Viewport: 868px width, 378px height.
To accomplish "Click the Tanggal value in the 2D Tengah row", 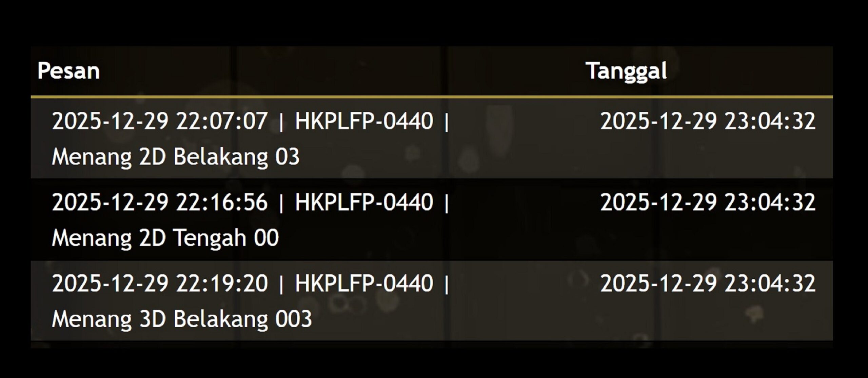I will [x=708, y=202].
